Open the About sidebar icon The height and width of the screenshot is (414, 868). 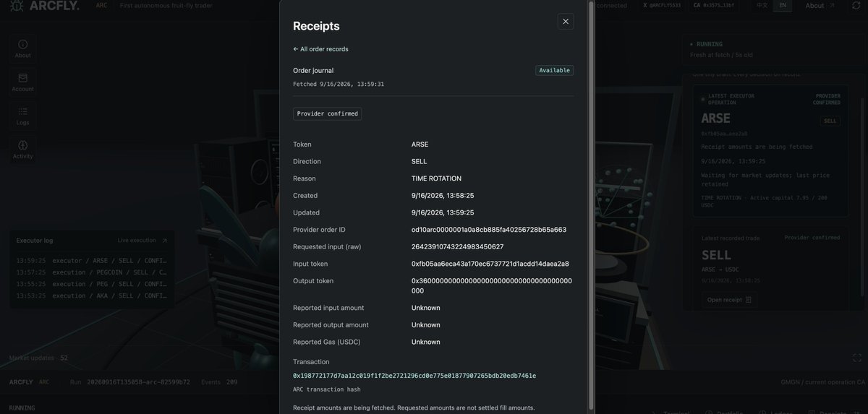(22, 48)
